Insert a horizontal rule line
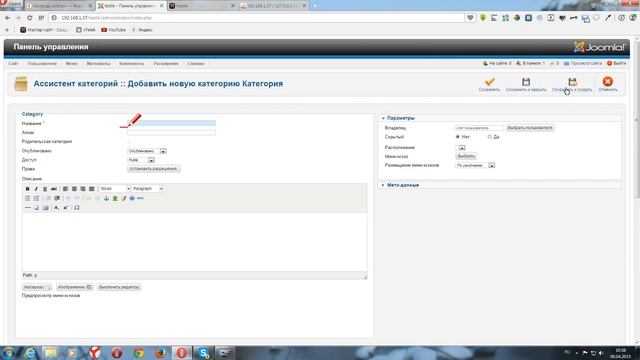 [27, 208]
